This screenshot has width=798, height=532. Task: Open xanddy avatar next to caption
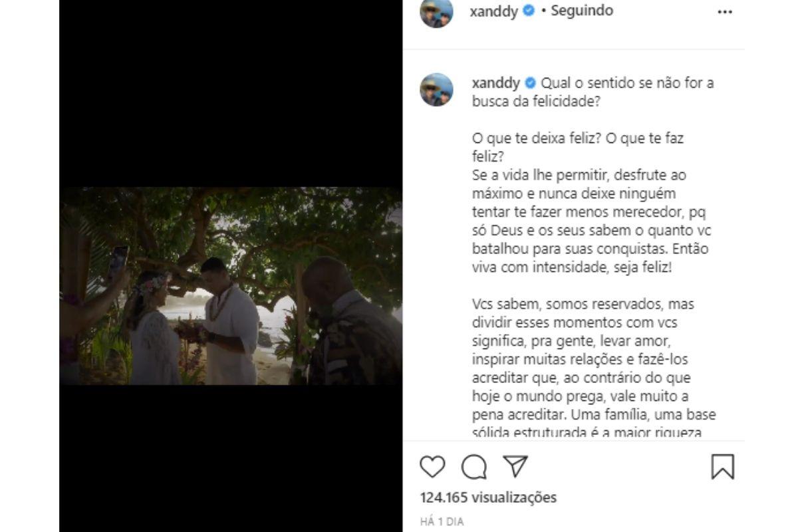436,90
